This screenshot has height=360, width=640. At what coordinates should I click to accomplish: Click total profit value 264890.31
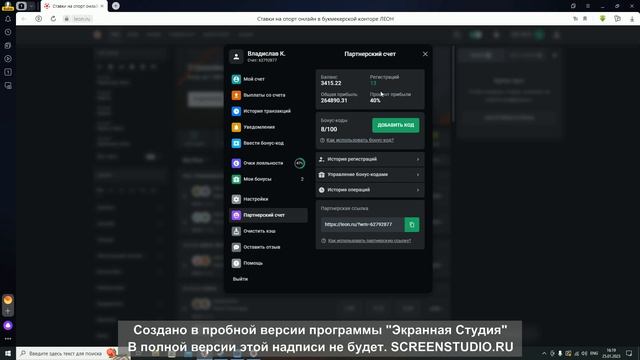click(334, 101)
